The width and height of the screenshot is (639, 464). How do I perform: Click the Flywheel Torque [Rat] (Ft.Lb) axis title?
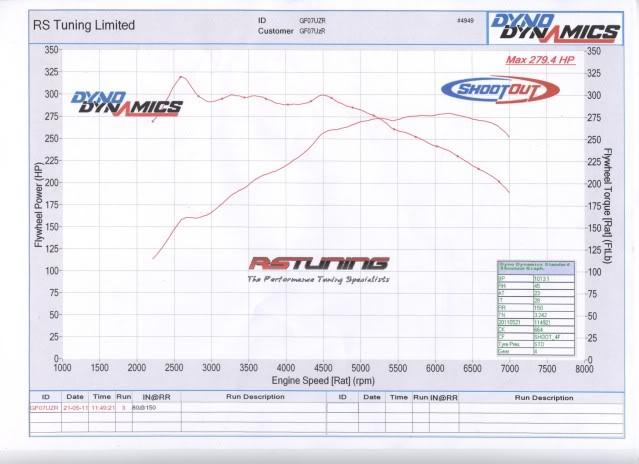[x=608, y=206]
